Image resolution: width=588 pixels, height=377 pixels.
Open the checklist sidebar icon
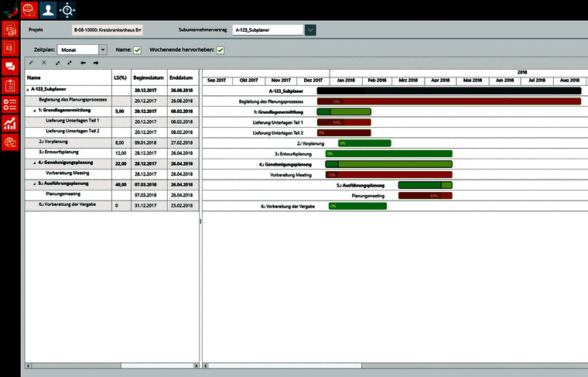coord(10,105)
